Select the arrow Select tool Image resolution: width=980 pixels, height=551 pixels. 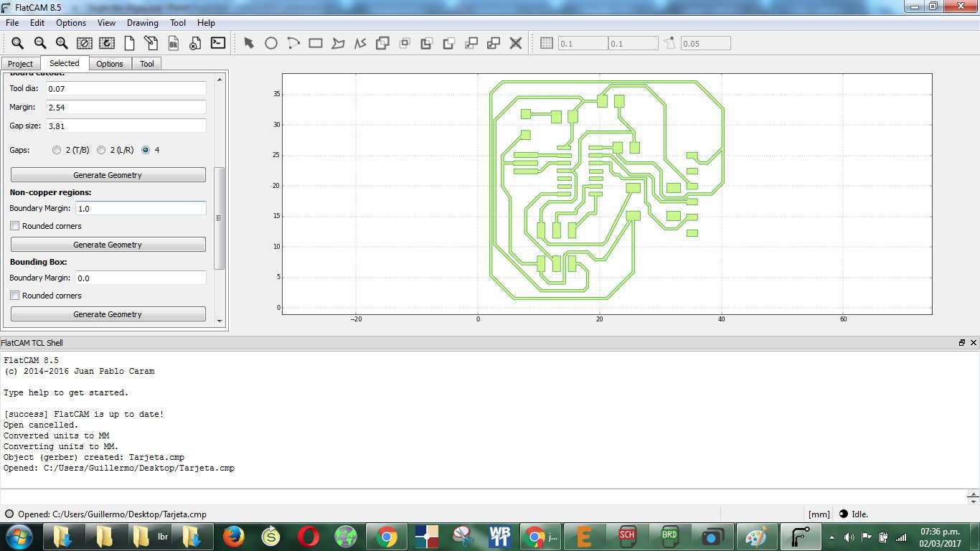[249, 43]
